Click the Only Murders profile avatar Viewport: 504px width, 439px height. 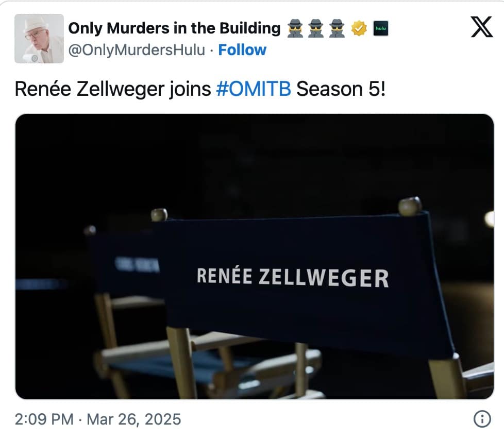[x=39, y=39]
